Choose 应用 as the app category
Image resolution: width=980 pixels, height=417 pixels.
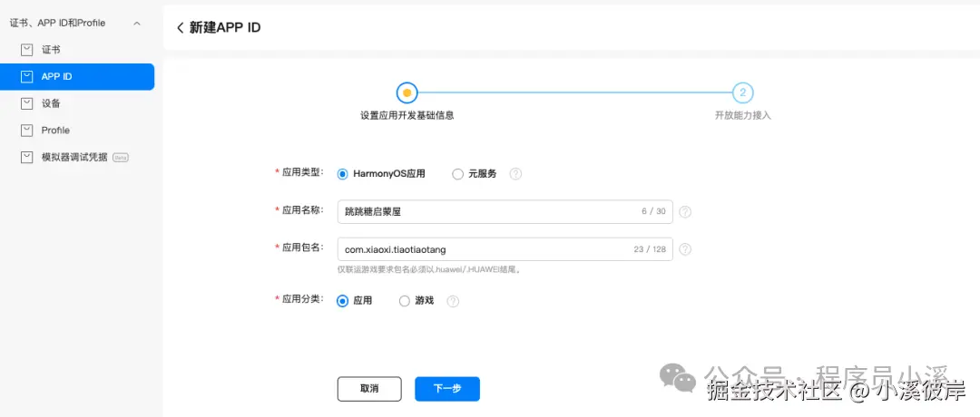(x=343, y=301)
